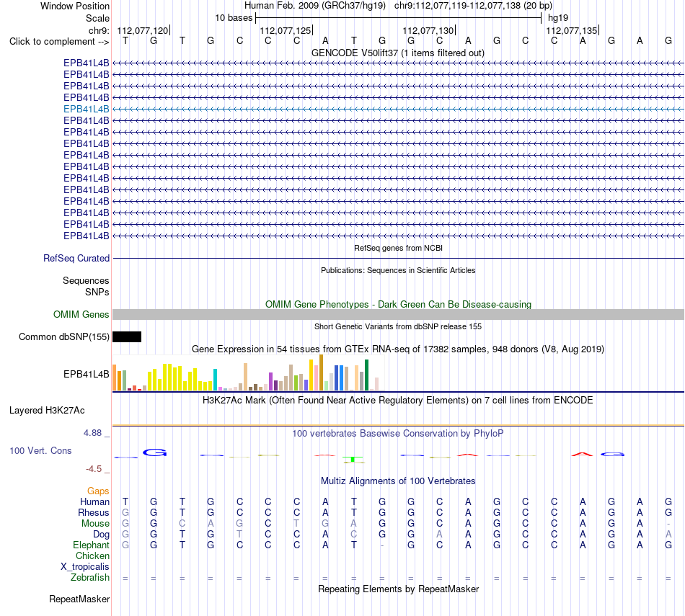This screenshot has height=616, width=685.
Task: Click the 4.88 PhyloP upper scale value
Action: point(92,432)
